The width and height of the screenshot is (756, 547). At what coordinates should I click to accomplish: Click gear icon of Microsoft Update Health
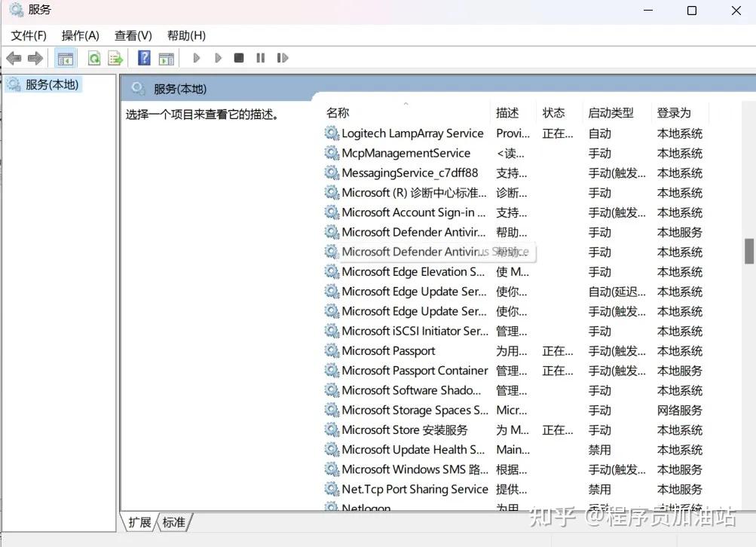click(332, 449)
